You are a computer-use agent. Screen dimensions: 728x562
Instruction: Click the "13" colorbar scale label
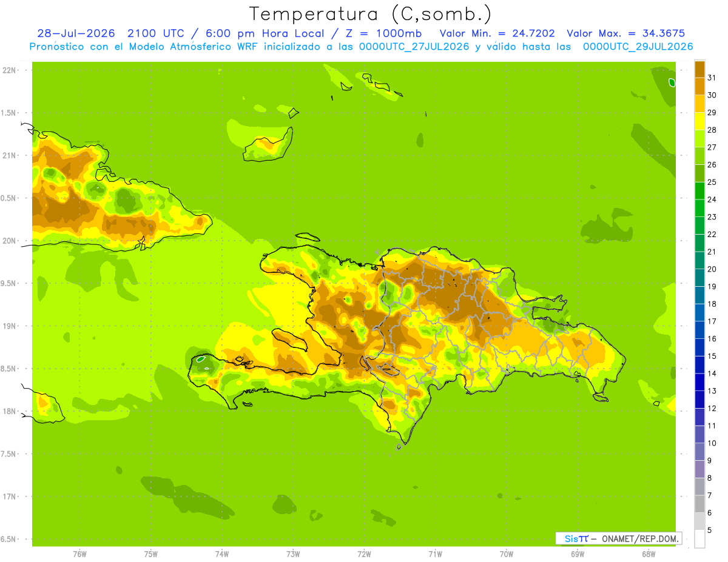[712, 391]
